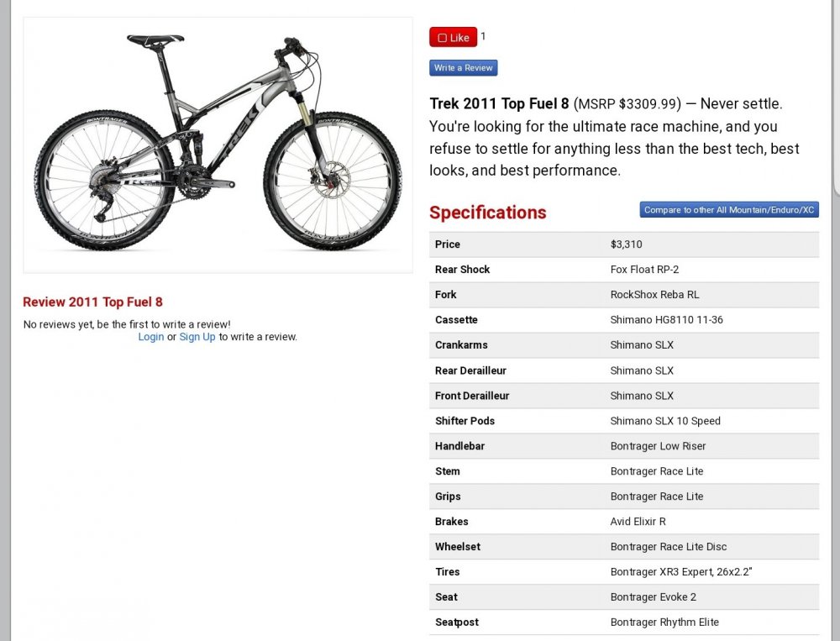This screenshot has height=641, width=840.
Task: Select the Price row value $3,310
Action: [626, 244]
